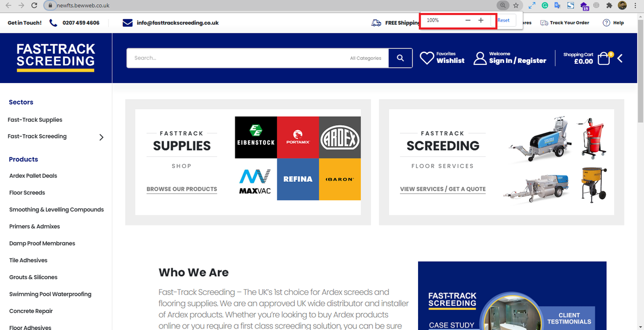Open the blue expand arrows extension
644x330 pixels.
pos(532,6)
